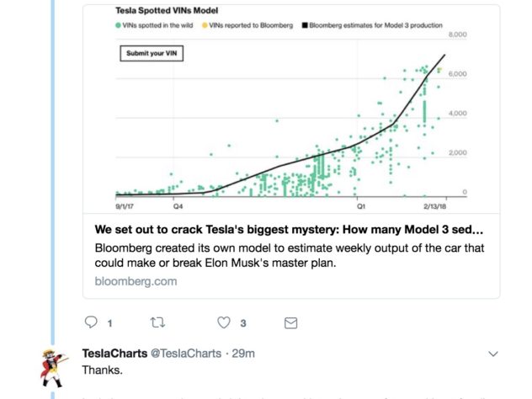Expand TeslaCharts tweet options chevron

493,354
